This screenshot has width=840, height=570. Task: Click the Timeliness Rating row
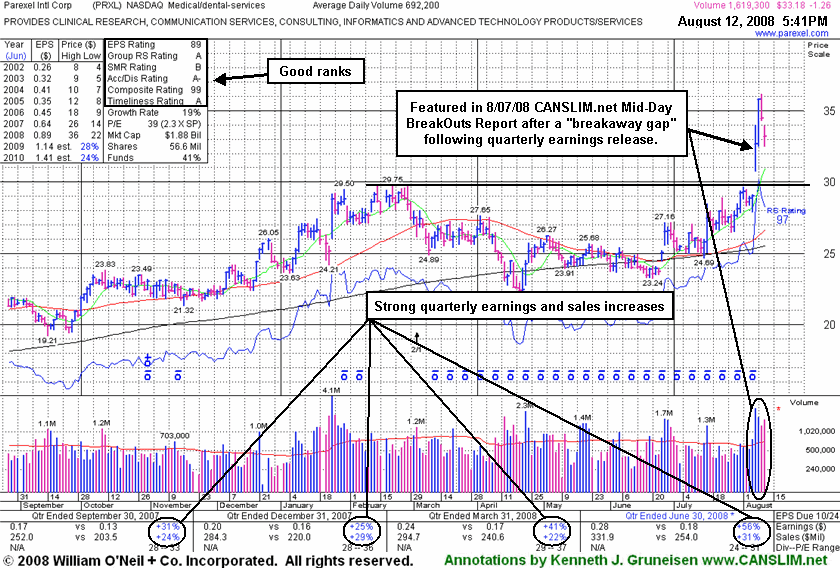(x=154, y=101)
